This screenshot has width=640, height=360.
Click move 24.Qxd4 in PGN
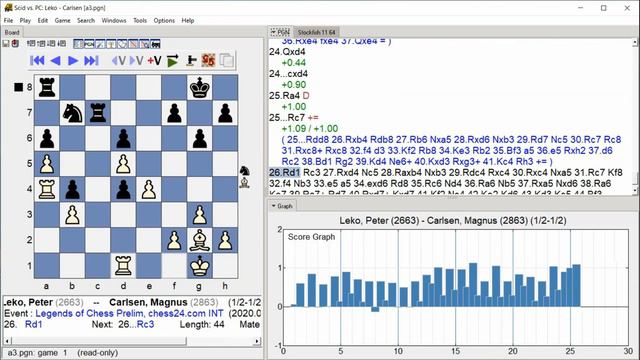(x=287, y=52)
